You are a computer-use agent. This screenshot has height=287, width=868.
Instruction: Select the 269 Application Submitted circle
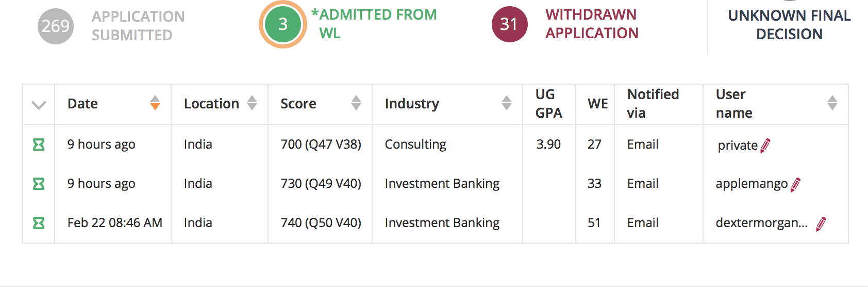click(56, 26)
